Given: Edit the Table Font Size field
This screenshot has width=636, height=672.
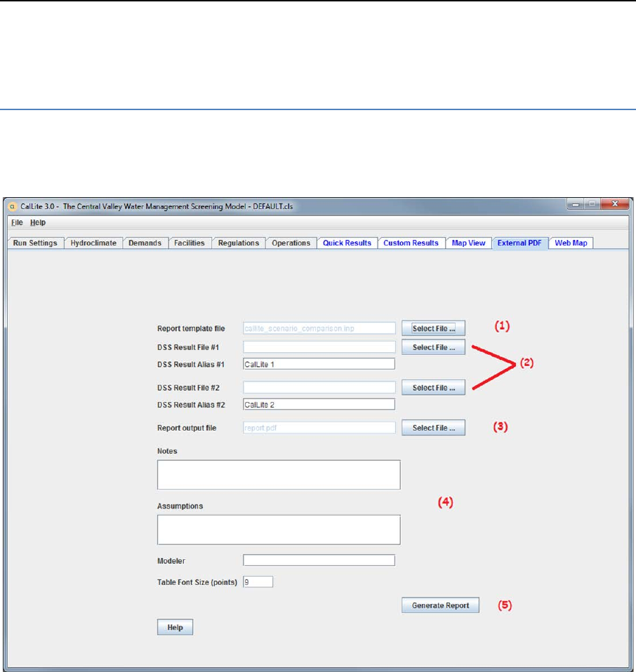Looking at the screenshot, I should coord(258,582).
